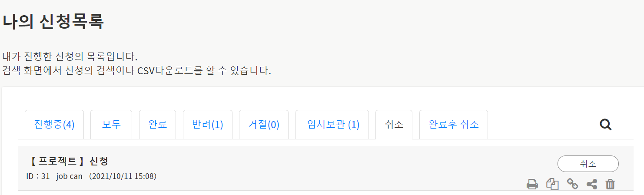The width and height of the screenshot is (644, 195).
Task: Click the search magnifier icon
Action: tap(605, 125)
